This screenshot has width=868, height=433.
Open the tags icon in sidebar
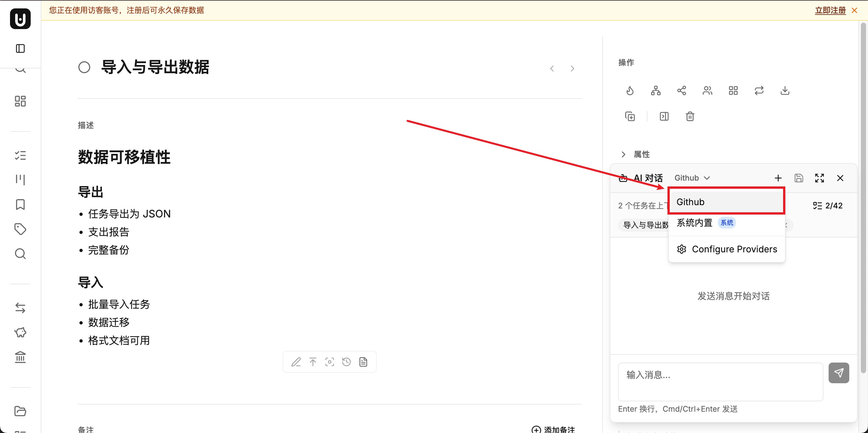(20, 229)
